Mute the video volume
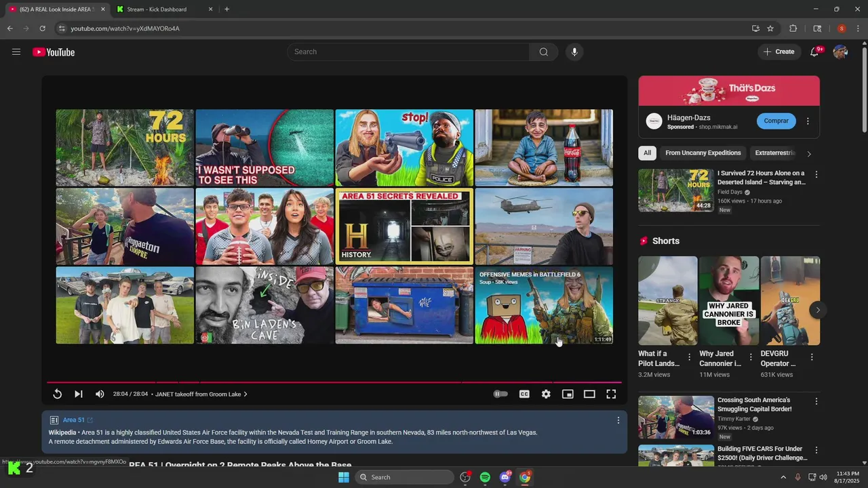 coord(100,394)
